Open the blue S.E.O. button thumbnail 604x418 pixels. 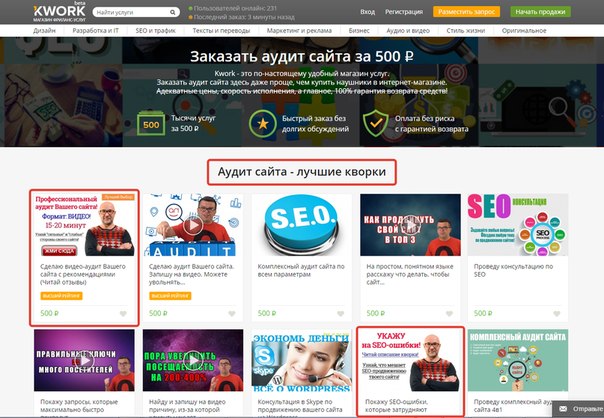(302, 225)
